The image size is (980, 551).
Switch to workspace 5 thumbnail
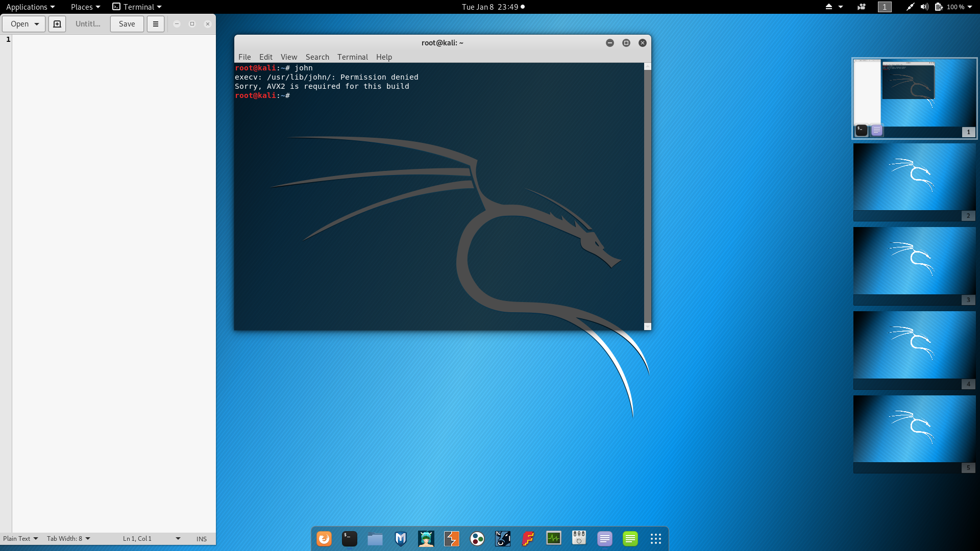pos(915,434)
